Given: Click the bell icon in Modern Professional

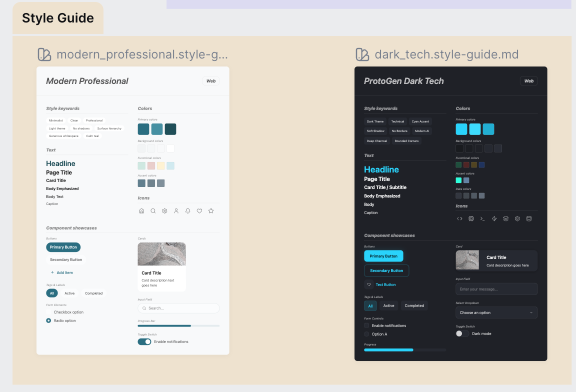Looking at the screenshot, I should (188, 211).
